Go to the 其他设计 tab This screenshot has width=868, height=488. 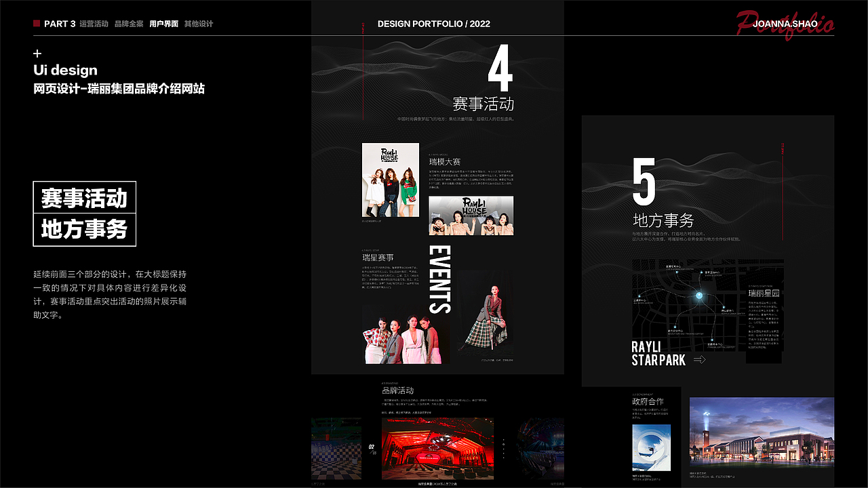point(199,24)
